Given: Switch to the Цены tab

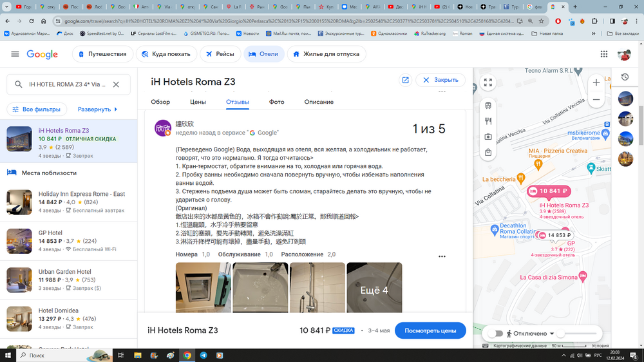Looking at the screenshot, I should point(198,102).
